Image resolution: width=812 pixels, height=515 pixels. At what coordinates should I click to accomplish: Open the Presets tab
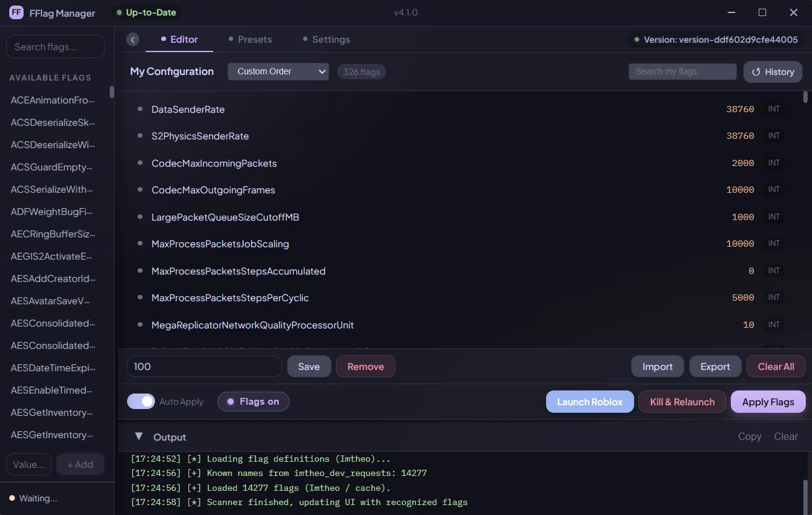(250, 39)
